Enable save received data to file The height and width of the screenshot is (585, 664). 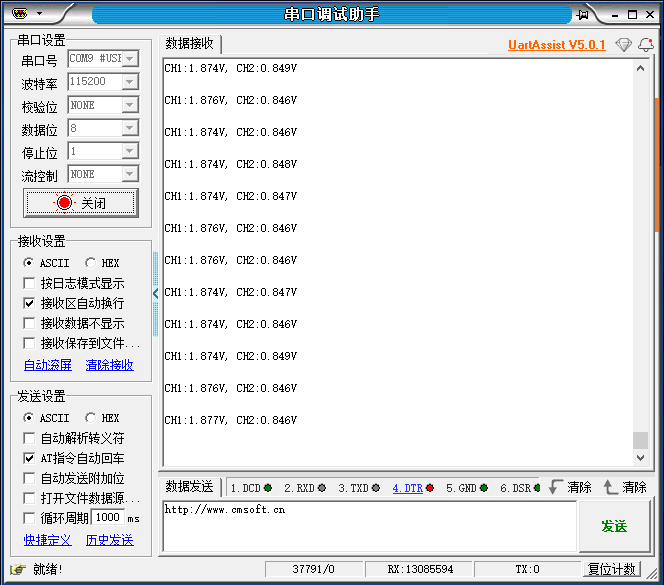[x=29, y=343]
